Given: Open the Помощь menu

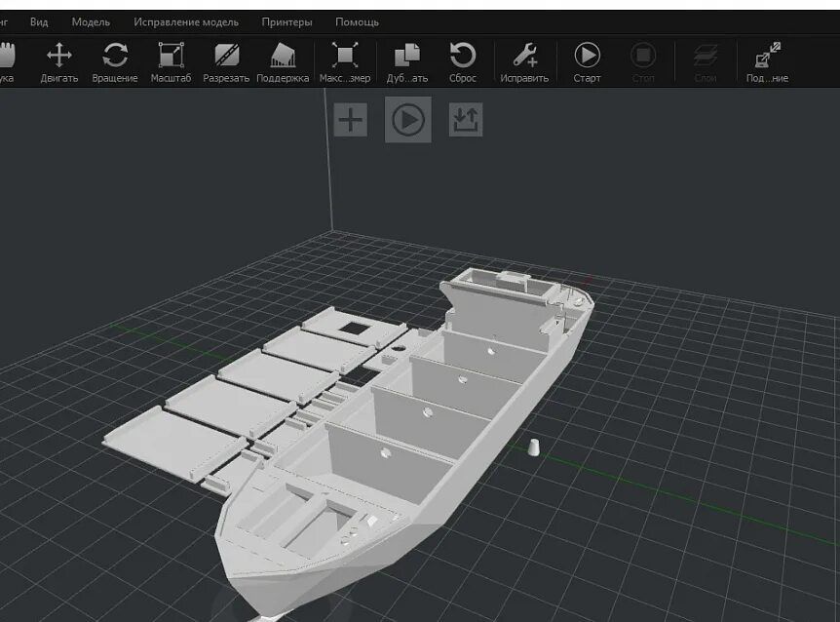Looking at the screenshot, I should tap(357, 22).
